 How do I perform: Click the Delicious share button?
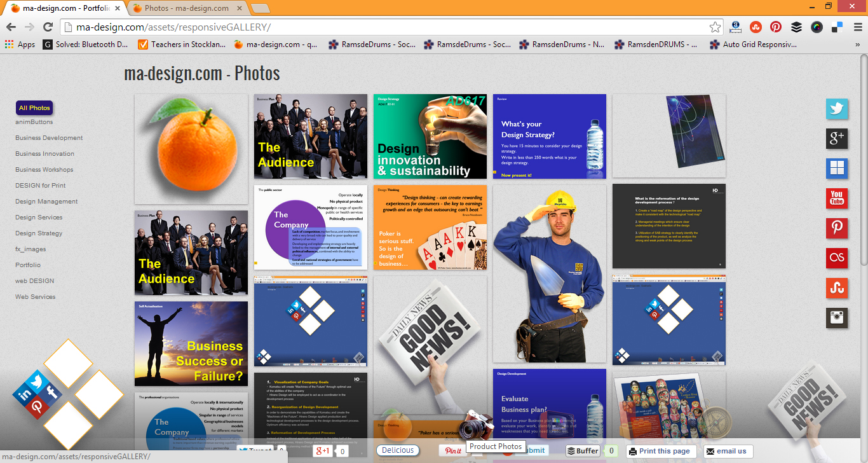tap(398, 450)
